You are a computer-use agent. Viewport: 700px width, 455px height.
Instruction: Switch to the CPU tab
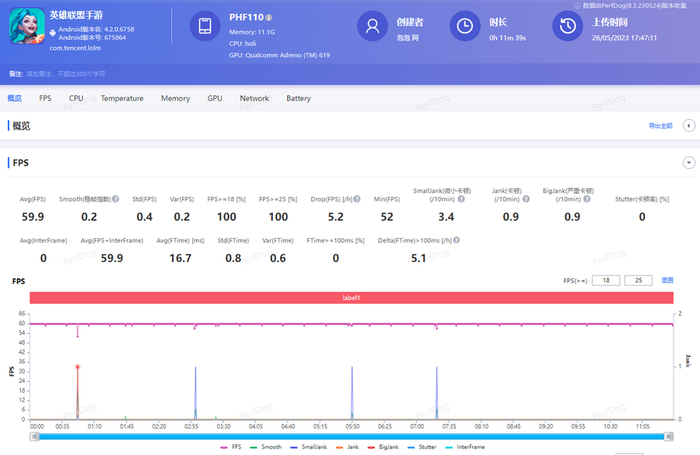(76, 99)
